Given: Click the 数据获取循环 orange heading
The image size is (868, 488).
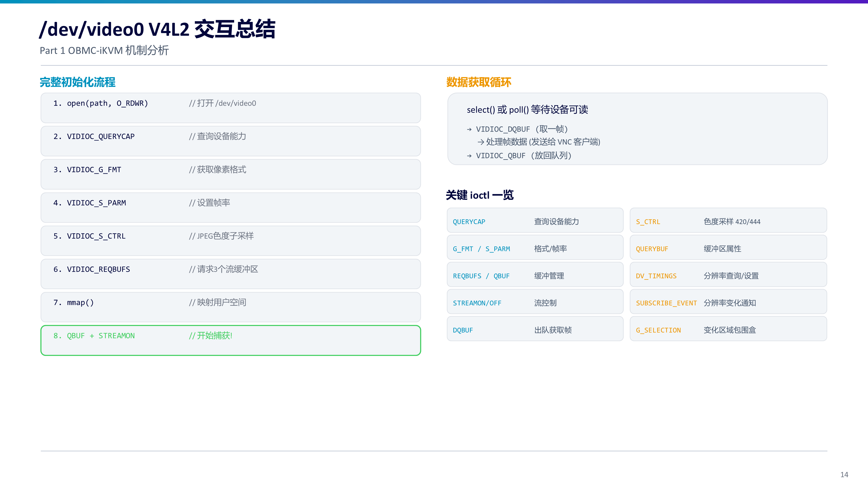Looking at the screenshot, I should click(x=478, y=82).
